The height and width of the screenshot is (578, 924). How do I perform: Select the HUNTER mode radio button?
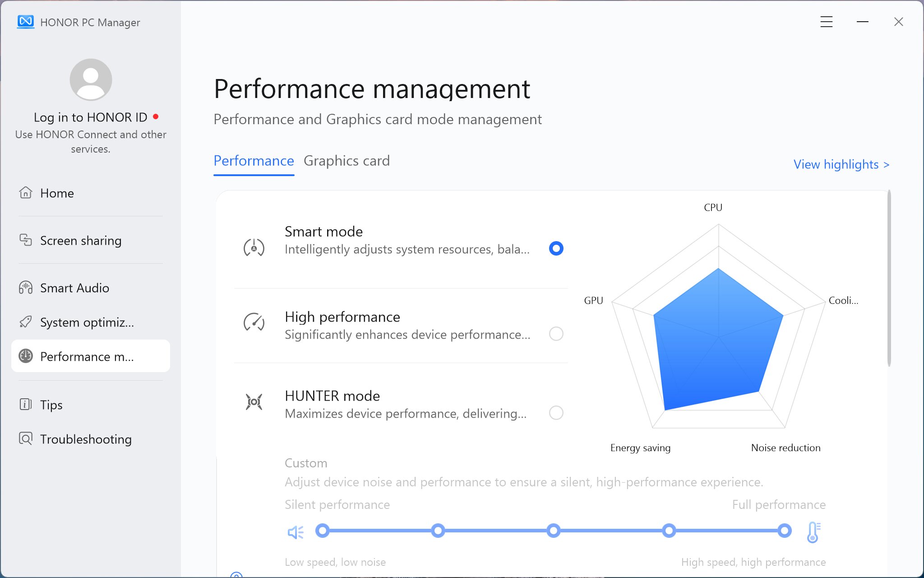point(556,413)
